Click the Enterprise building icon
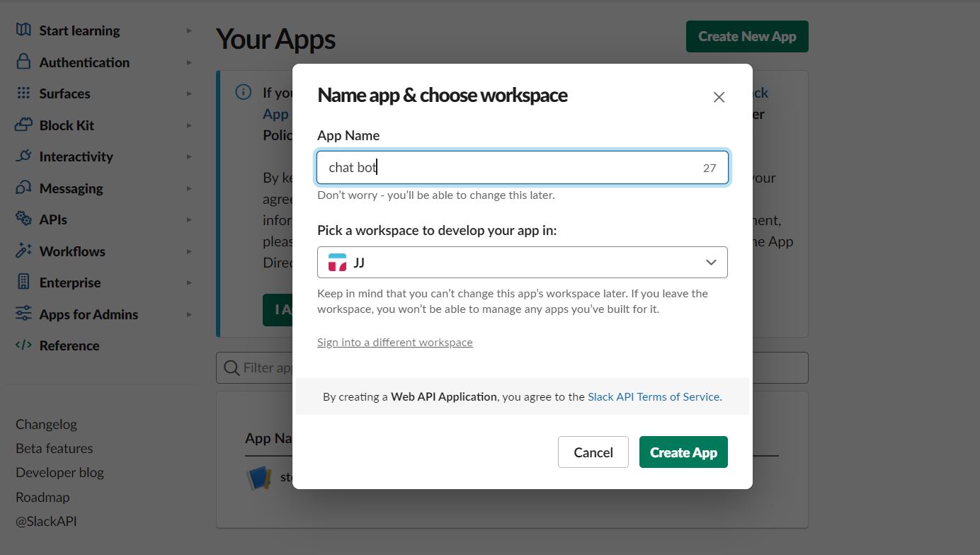The image size is (980, 555). pyautogui.click(x=23, y=282)
